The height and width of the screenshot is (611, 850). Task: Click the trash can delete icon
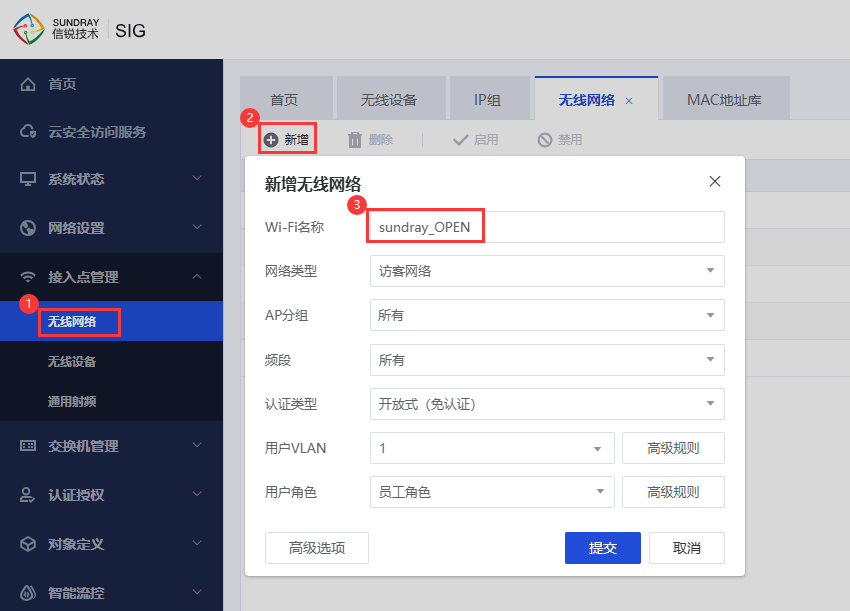click(355, 140)
